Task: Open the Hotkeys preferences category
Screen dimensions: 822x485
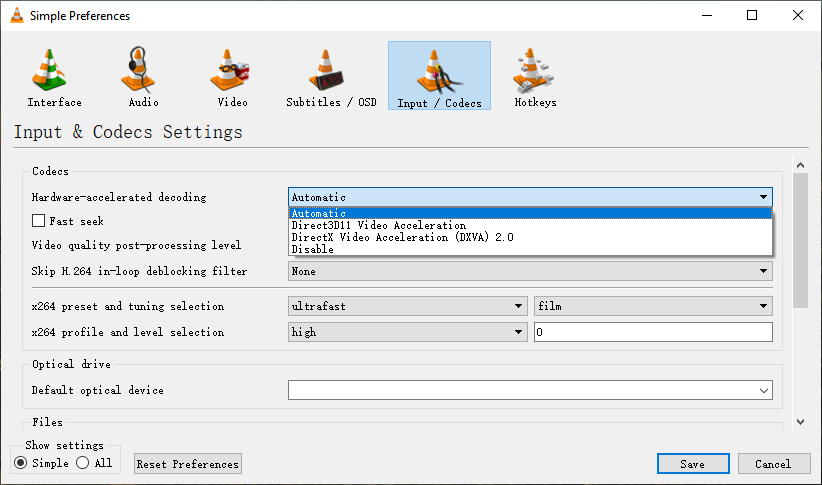Action: pos(535,76)
